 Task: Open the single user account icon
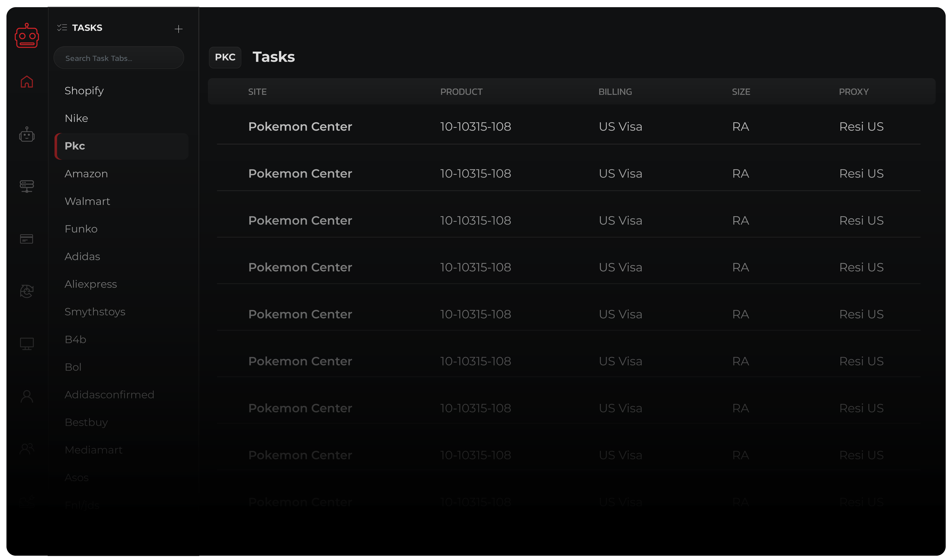pos(26,396)
